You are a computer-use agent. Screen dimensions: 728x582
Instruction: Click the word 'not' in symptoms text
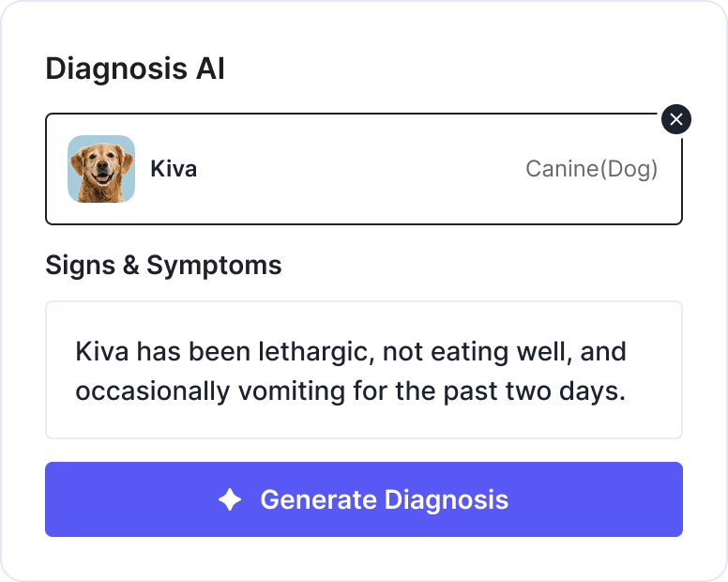(403, 353)
